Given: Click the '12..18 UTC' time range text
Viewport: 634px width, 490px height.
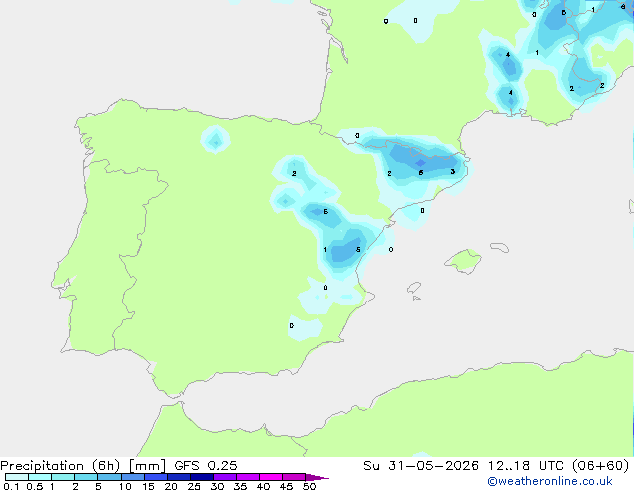Looking at the screenshot, I should [524, 466].
